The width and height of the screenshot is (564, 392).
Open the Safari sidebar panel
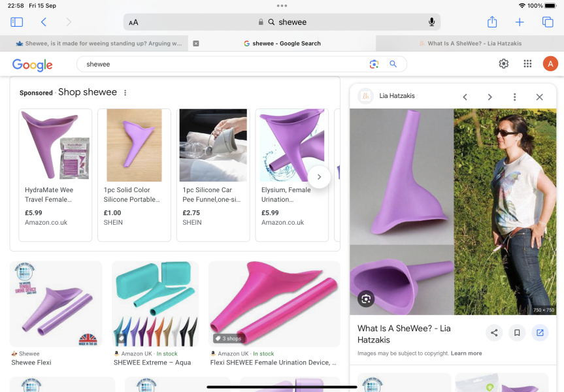point(16,22)
